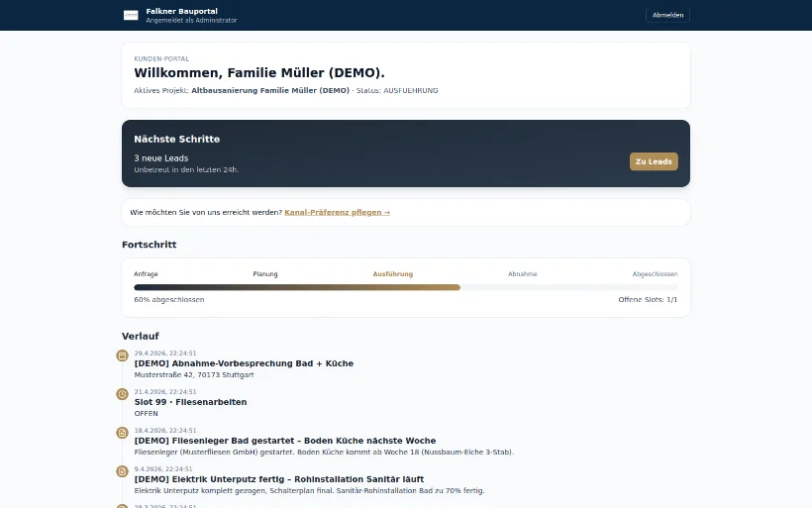
Task: Click the Falkner Bauportal title text
Action: tap(182, 11)
